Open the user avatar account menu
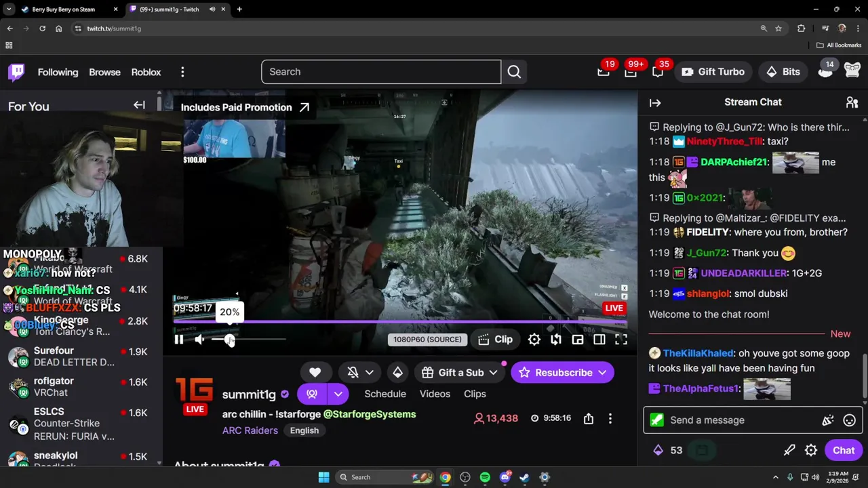Image resolution: width=868 pixels, height=488 pixels. (x=852, y=71)
